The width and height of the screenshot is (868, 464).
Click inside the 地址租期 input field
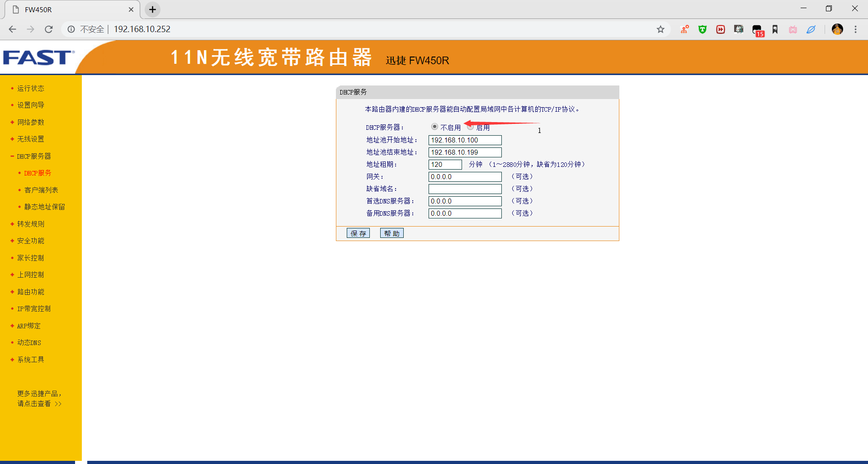tap(445, 164)
